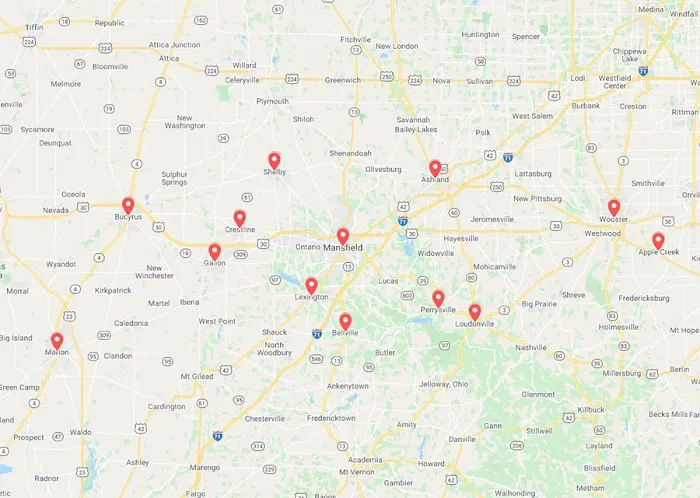
Task: Click the Millersburg town label
Action: (621, 373)
